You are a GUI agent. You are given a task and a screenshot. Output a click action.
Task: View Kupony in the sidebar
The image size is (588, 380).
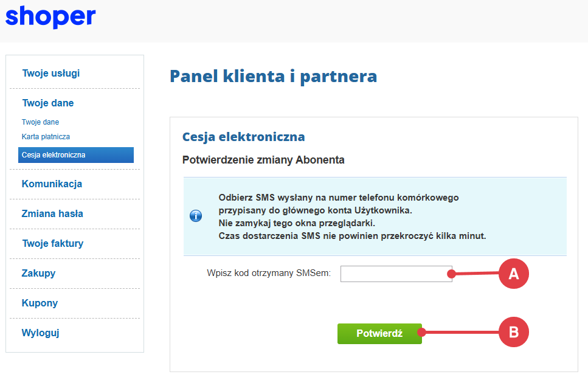pos(40,303)
